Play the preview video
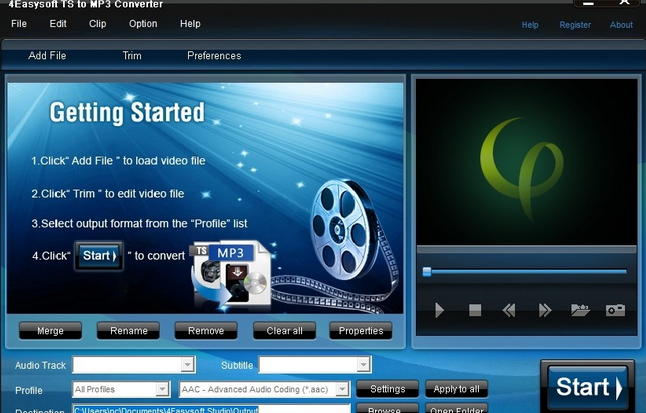This screenshot has height=413, width=646. pyautogui.click(x=440, y=310)
